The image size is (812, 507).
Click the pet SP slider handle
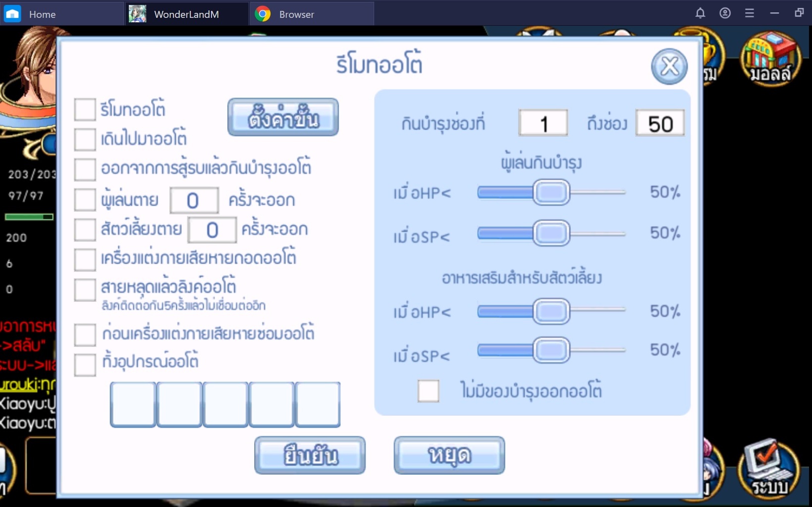pyautogui.click(x=551, y=350)
